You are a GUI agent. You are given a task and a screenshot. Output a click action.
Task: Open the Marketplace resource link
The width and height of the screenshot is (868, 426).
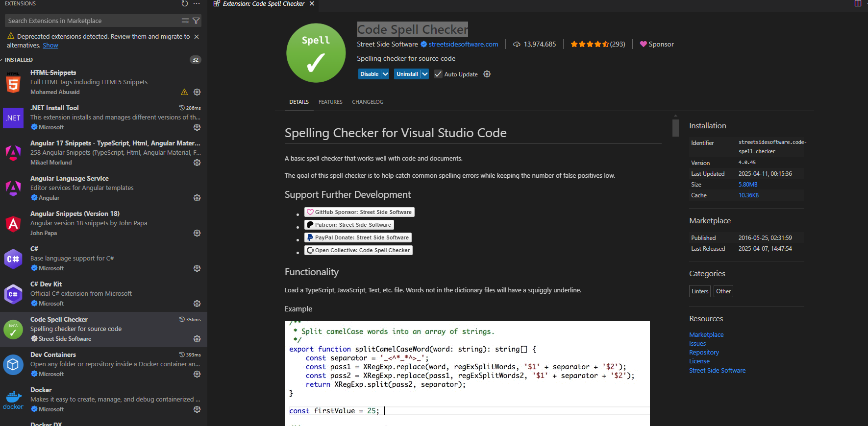[706, 335]
